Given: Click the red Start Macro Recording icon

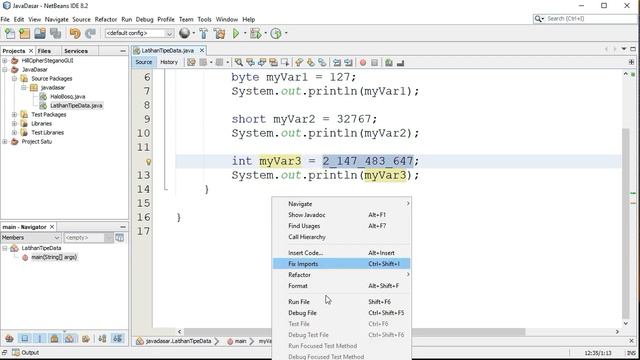Looking at the screenshot, I should tap(363, 62).
